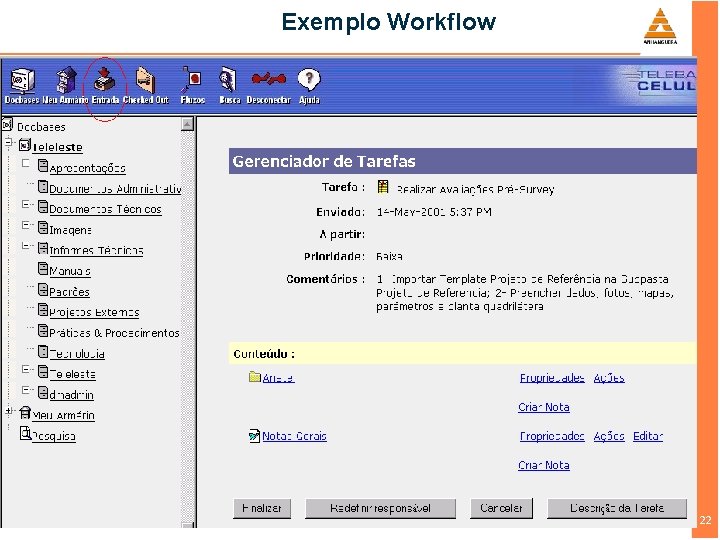Open Ações for Notas Gerais
Screen dimensions: 720x540
pyautogui.click(x=609, y=436)
